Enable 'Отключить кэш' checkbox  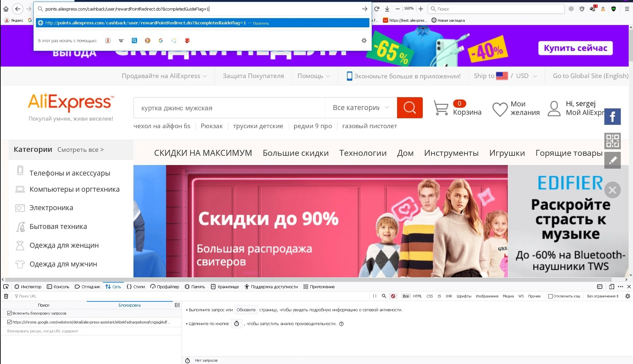550,296
